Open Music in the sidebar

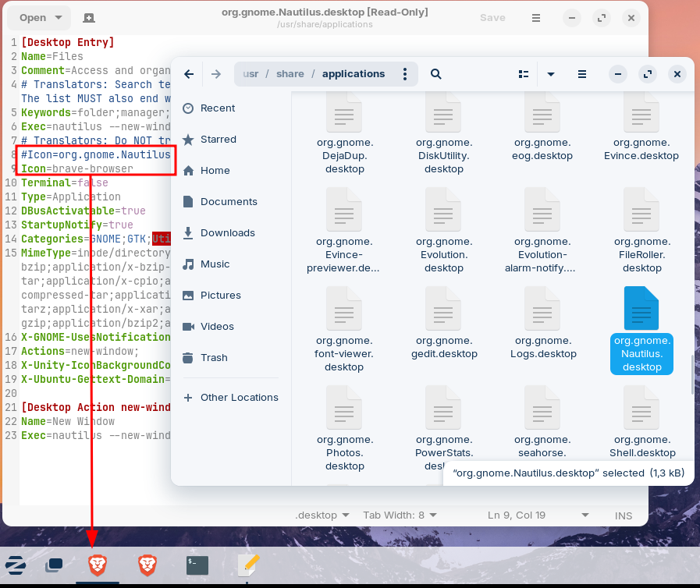click(x=231, y=264)
